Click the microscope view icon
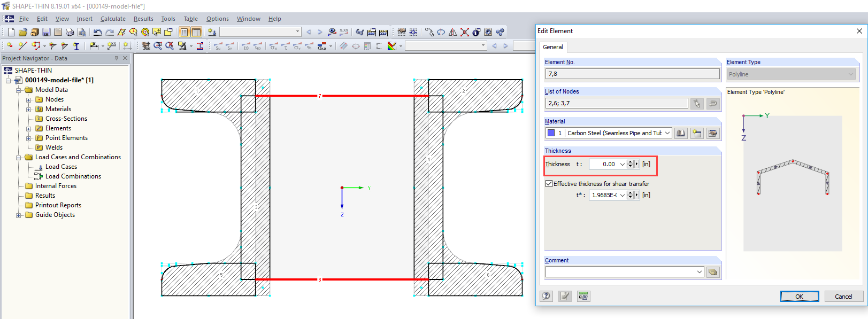Viewport: 868px width, 319px height. [x=182, y=46]
